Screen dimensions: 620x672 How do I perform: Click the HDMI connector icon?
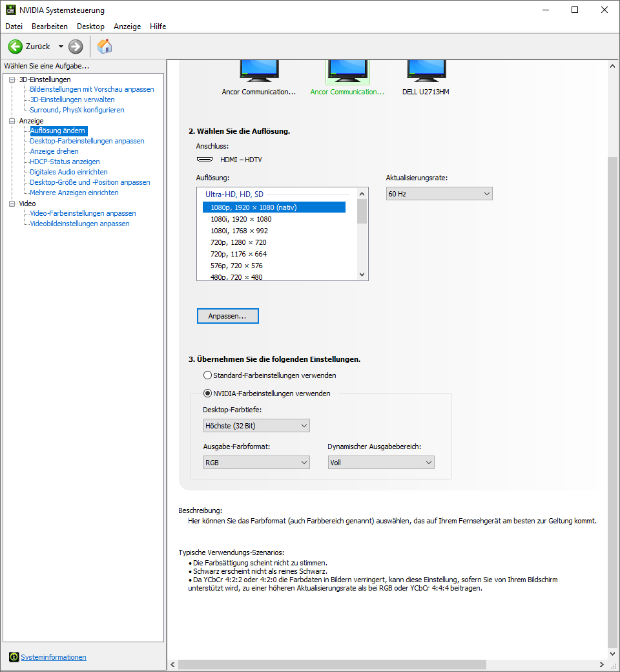click(205, 160)
